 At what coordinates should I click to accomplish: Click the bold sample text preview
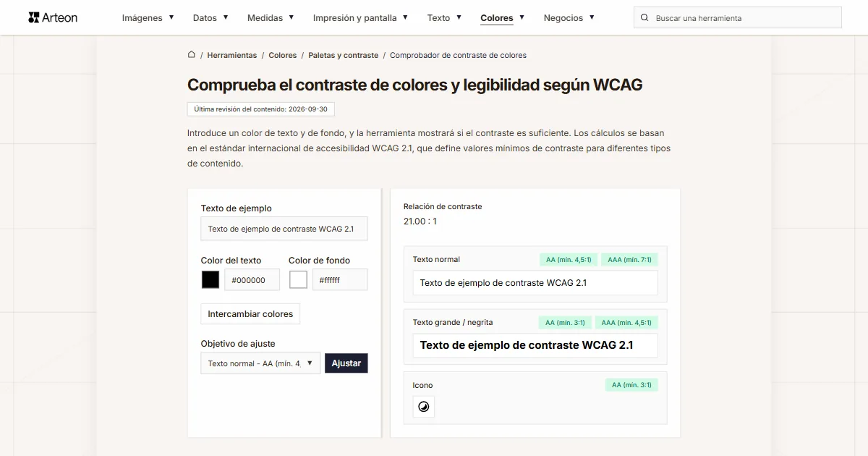[535, 345]
